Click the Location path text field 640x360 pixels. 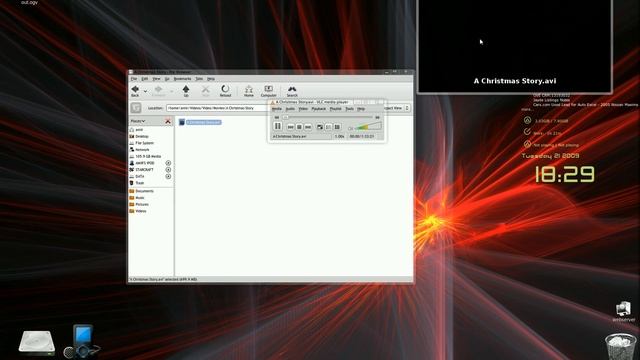click(217, 108)
